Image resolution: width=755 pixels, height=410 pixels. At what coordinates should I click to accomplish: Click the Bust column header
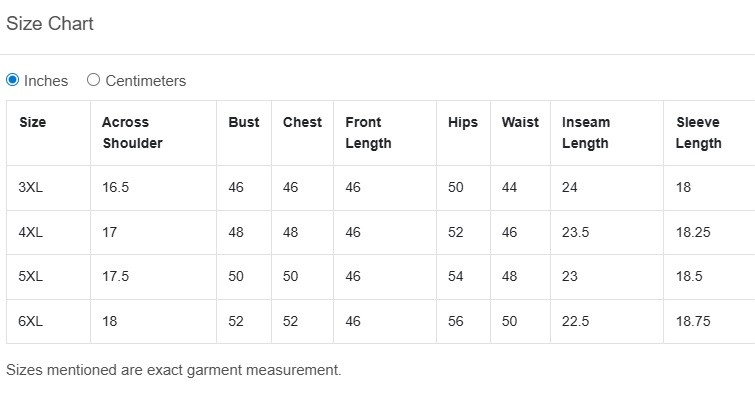[243, 122]
